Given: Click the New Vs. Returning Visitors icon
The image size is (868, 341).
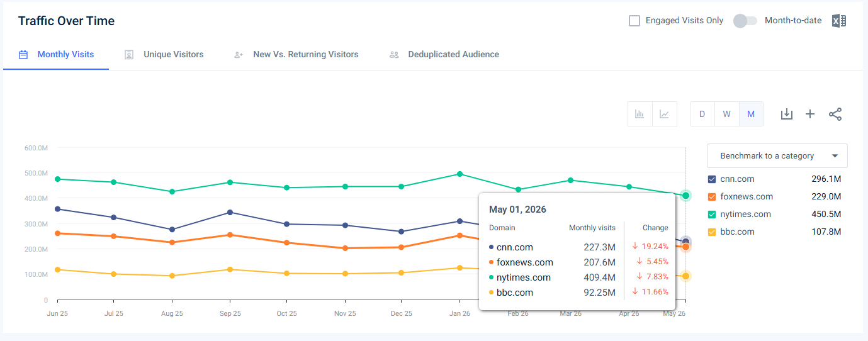Looking at the screenshot, I should coord(239,55).
